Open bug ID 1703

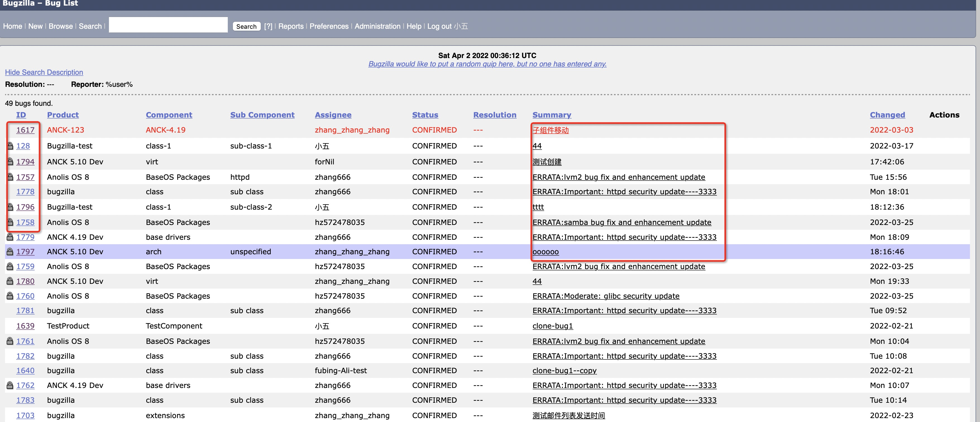tap(25, 415)
